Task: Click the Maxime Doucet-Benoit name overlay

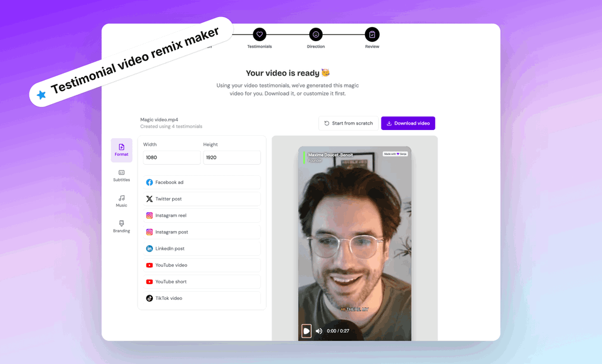Action: [330, 155]
